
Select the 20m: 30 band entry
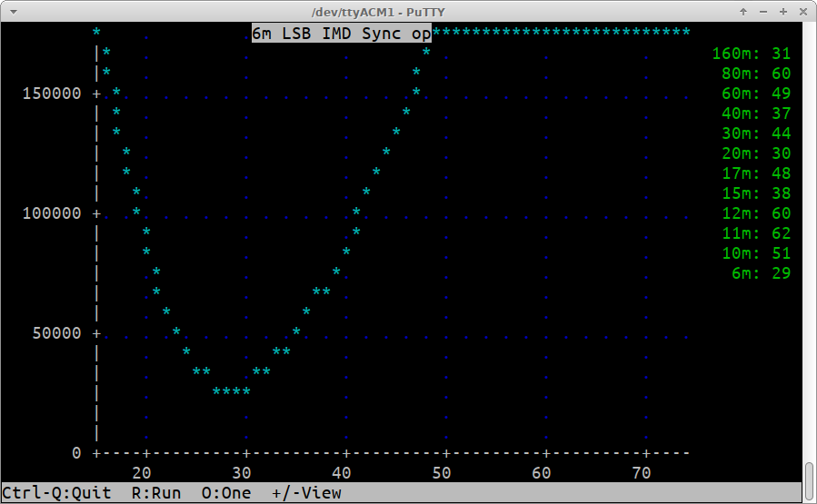755,153
